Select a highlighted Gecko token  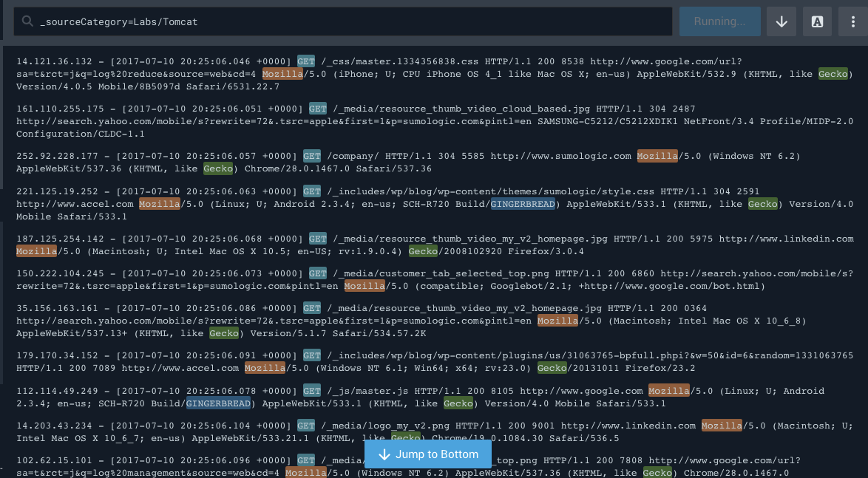(833, 74)
